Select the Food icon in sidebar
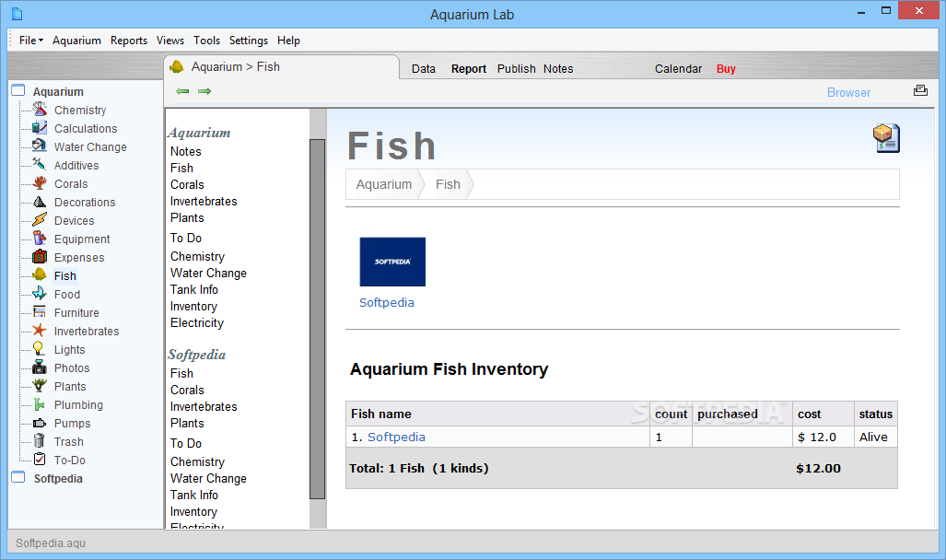 pyautogui.click(x=40, y=293)
